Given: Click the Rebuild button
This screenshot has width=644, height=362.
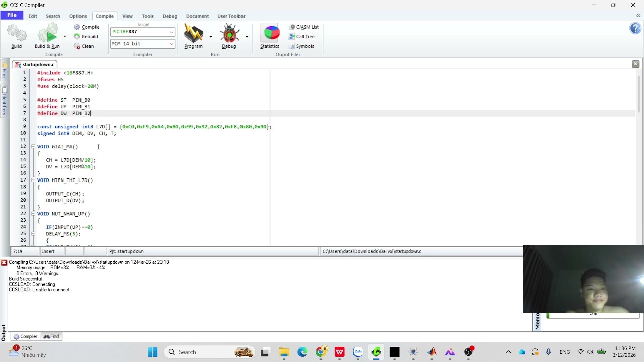Looking at the screenshot, I should tap(86, 37).
